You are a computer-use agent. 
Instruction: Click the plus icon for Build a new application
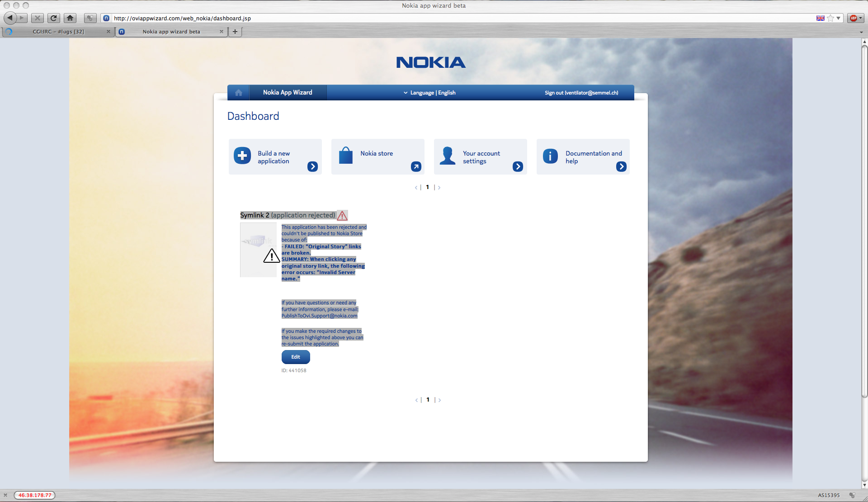242,156
